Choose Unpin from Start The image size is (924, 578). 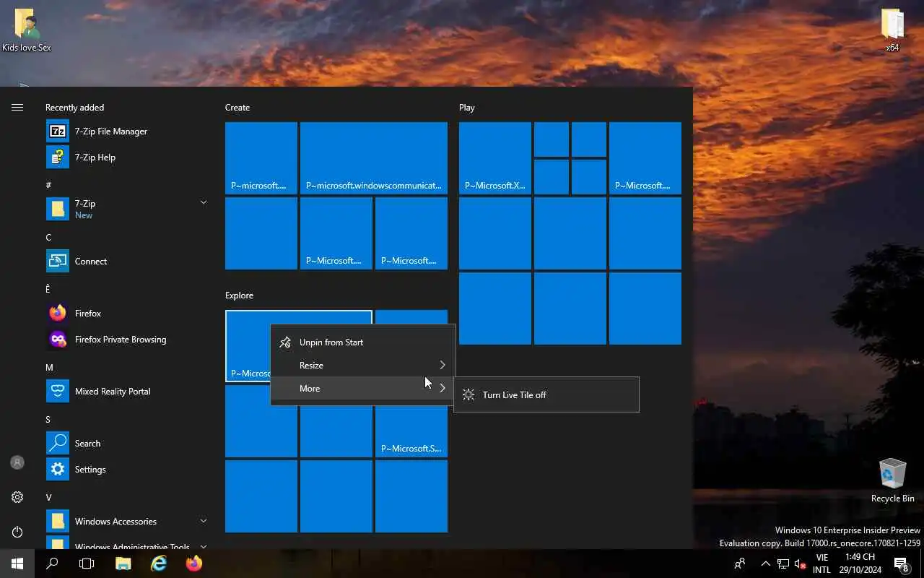coord(363,342)
